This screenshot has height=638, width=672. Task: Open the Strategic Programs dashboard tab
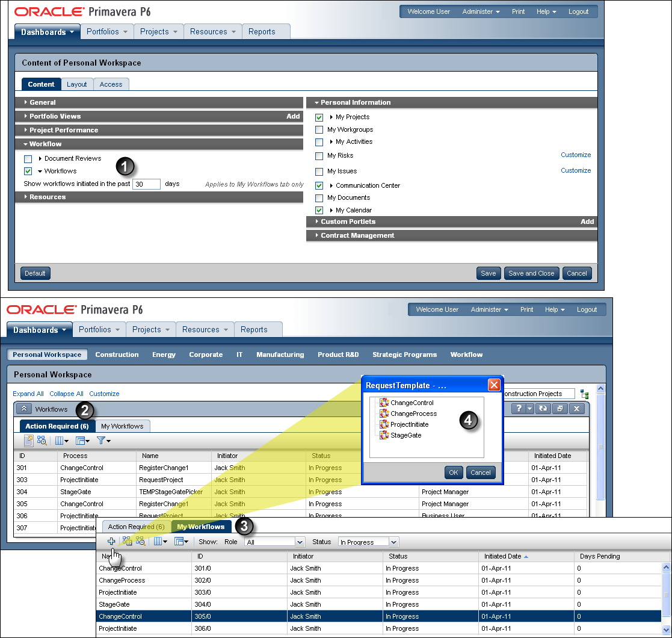[x=404, y=355]
